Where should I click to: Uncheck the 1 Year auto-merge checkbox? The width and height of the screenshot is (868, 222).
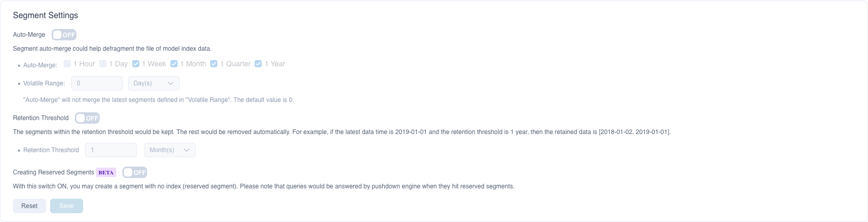[x=258, y=64]
